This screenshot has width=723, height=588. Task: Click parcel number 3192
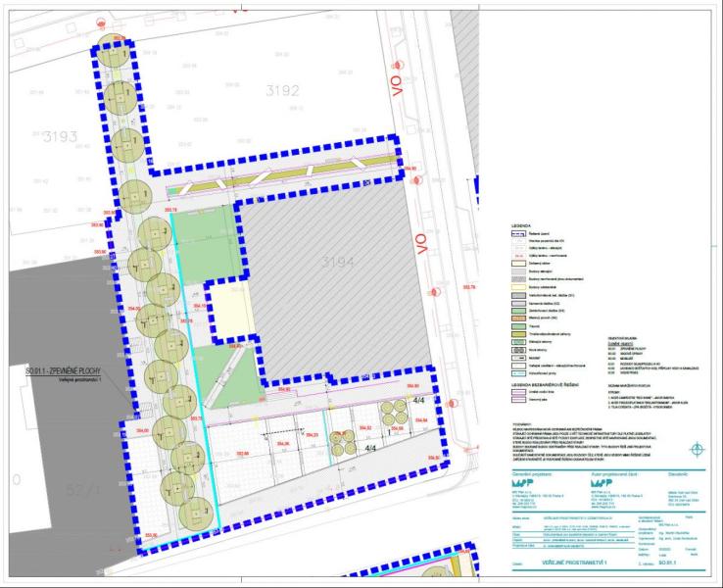[x=282, y=90]
